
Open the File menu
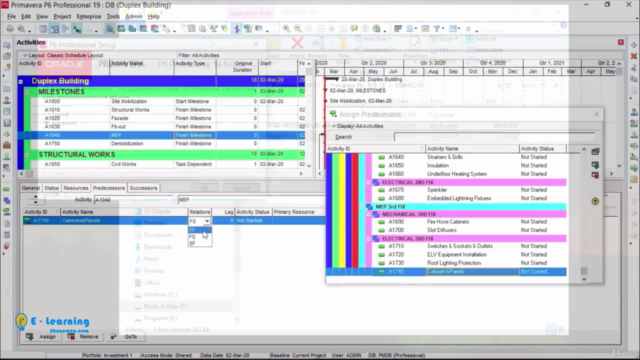[x=11, y=16]
